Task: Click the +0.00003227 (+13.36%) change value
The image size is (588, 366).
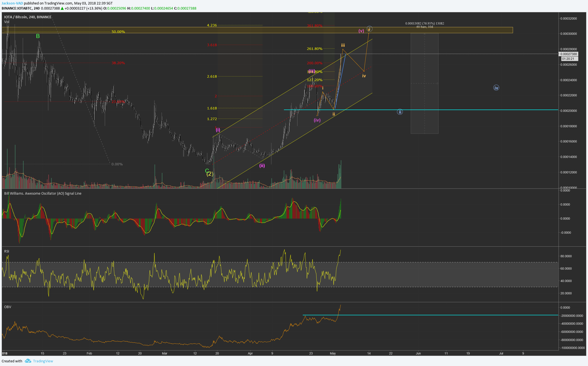Action: point(83,8)
